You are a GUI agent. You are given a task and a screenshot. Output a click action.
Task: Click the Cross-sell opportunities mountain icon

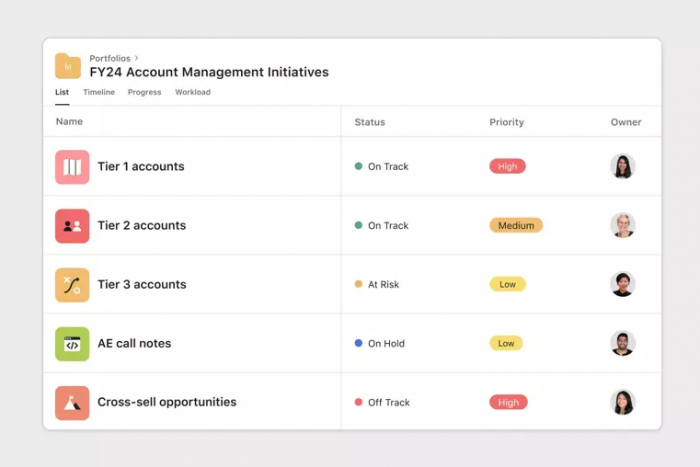click(x=72, y=403)
